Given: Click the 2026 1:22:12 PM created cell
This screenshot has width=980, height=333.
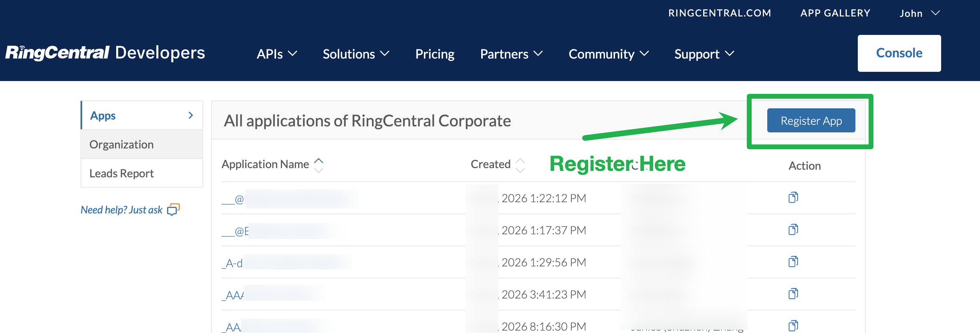Looking at the screenshot, I should coord(543,198).
